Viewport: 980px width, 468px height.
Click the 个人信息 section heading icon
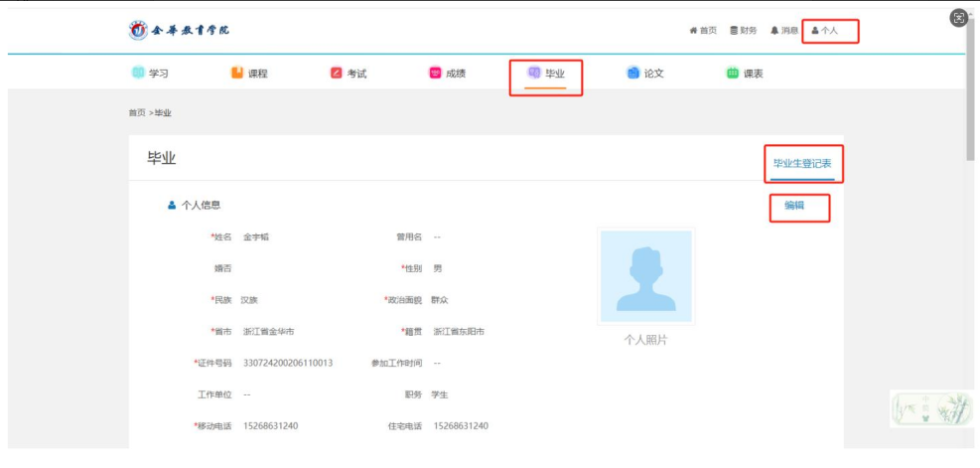(x=172, y=206)
